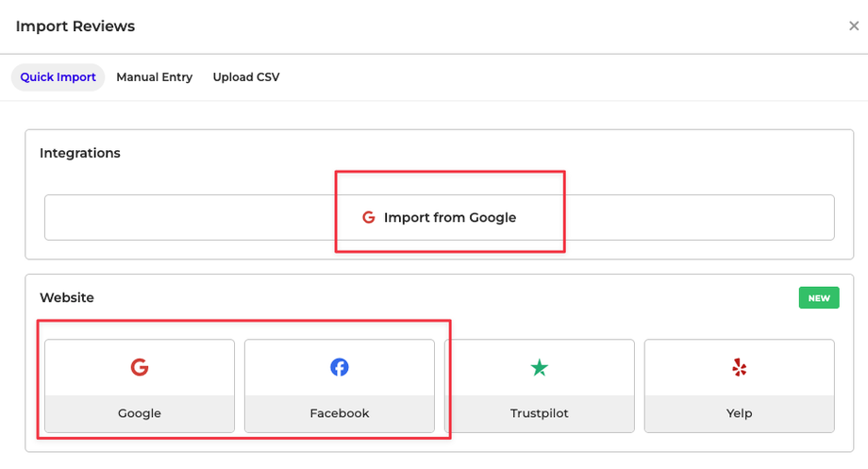Click the red Yelp burst icon

pos(740,367)
